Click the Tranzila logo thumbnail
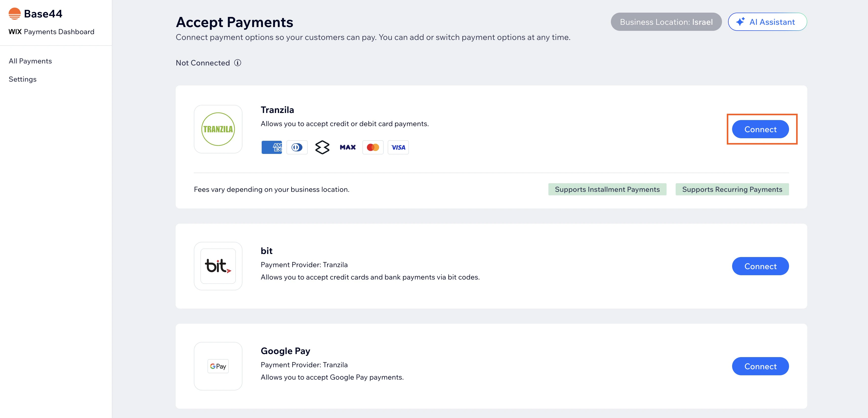The image size is (868, 418). 218,129
